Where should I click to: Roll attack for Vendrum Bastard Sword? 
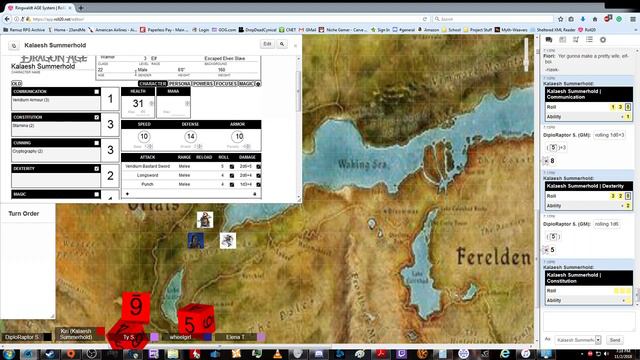(232, 167)
